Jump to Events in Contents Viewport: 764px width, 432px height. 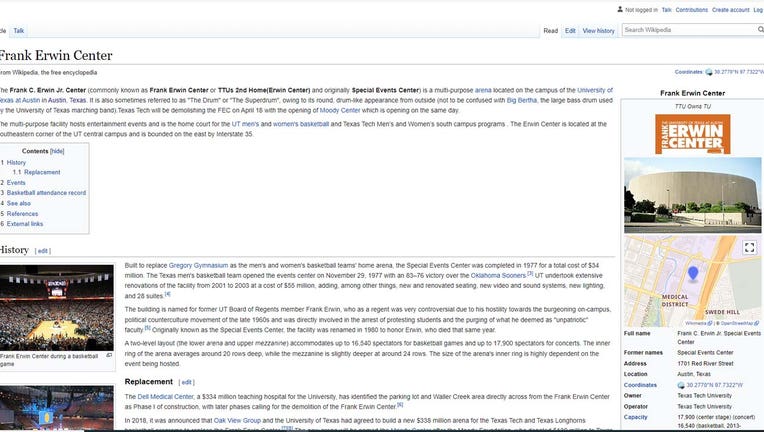16,183
